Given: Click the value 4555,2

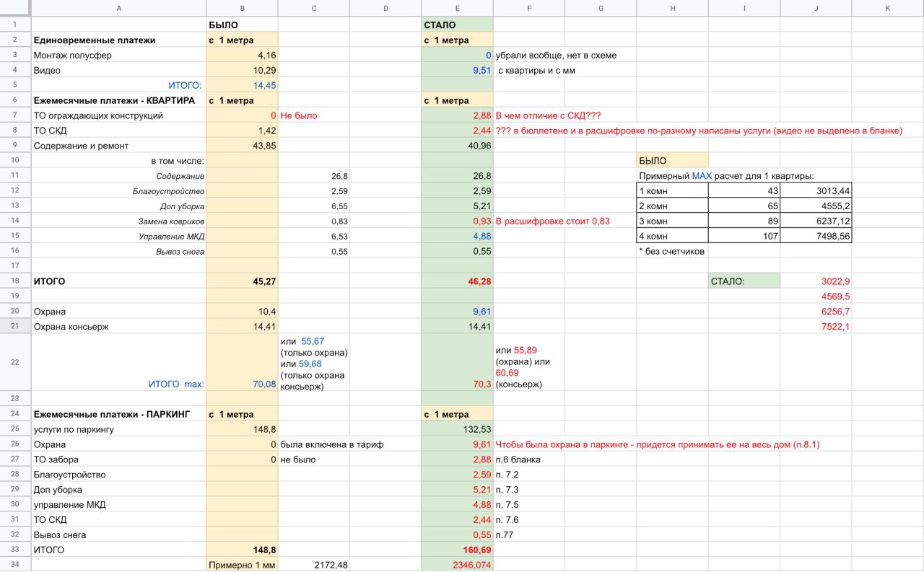Looking at the screenshot, I should tap(816, 206).
